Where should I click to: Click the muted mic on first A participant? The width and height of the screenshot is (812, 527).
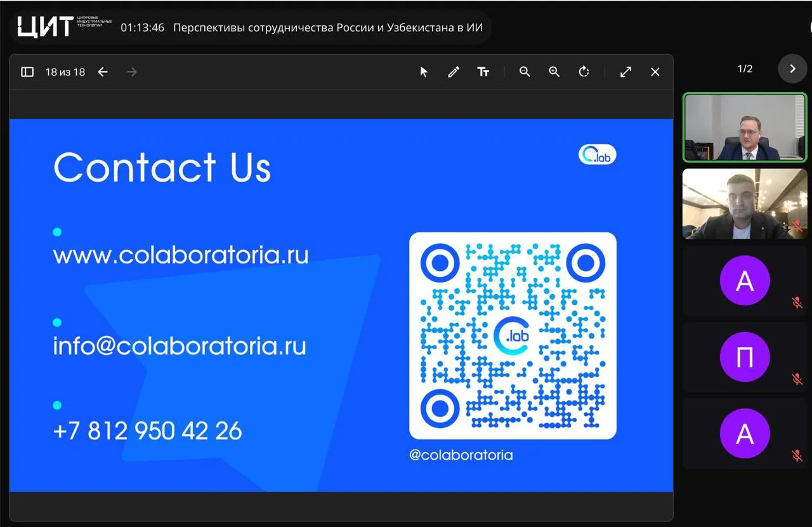coord(797,303)
